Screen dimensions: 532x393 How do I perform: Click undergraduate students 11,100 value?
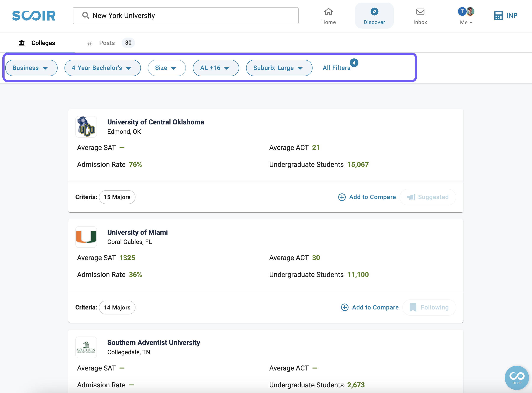point(358,275)
